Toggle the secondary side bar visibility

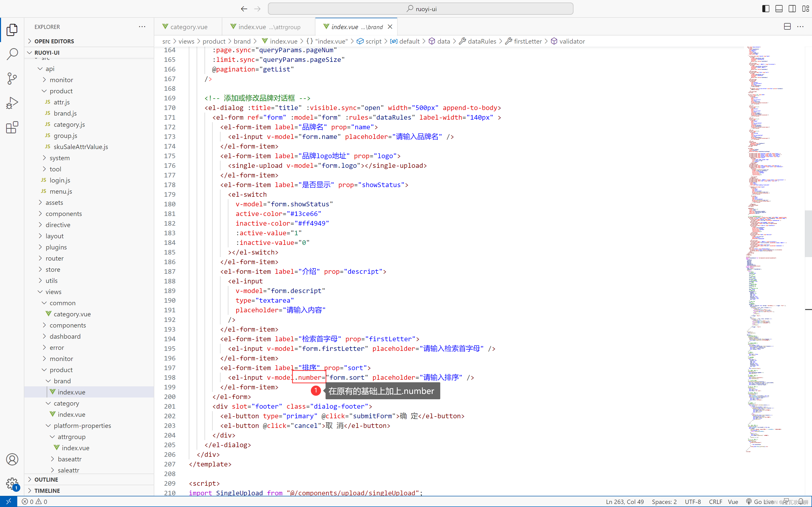coord(792,9)
